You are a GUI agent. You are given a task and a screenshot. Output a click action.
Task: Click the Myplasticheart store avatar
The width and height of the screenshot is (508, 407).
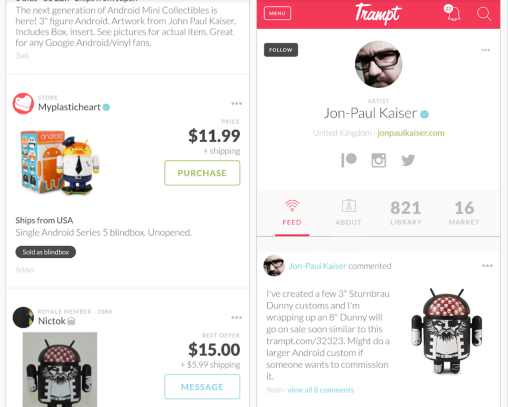click(x=23, y=104)
